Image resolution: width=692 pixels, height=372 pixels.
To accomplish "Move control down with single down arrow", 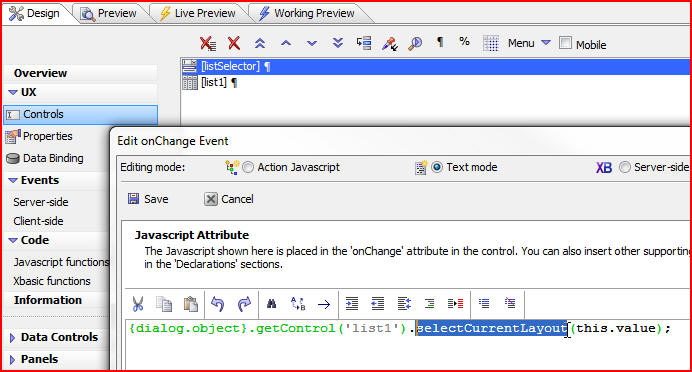I will coord(312,43).
